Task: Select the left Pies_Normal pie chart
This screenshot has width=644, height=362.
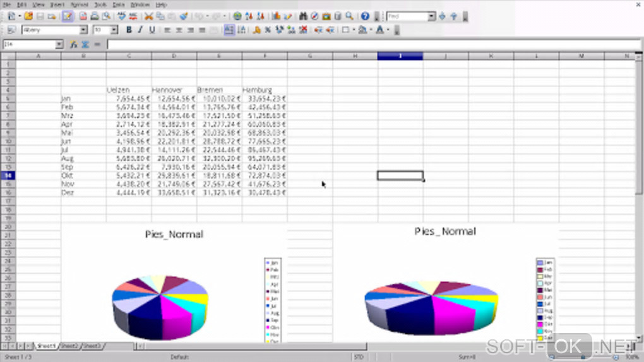Action: tap(160, 307)
